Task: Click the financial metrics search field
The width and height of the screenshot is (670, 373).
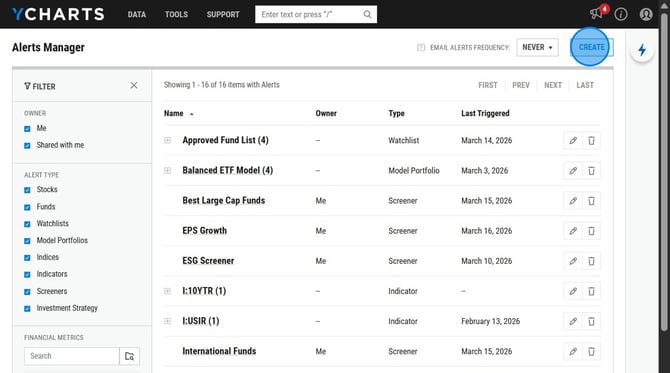Action: coord(72,356)
